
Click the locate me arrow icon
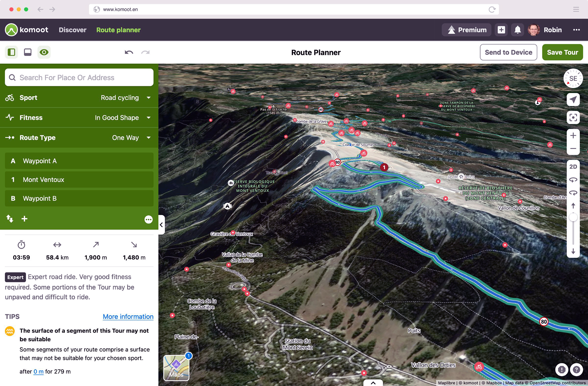point(573,99)
